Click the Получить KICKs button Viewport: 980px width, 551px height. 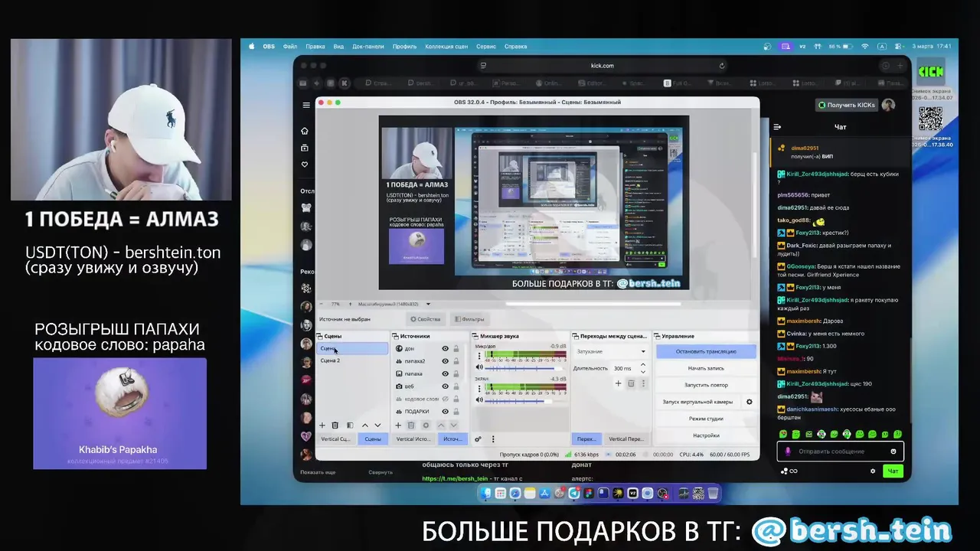point(846,105)
